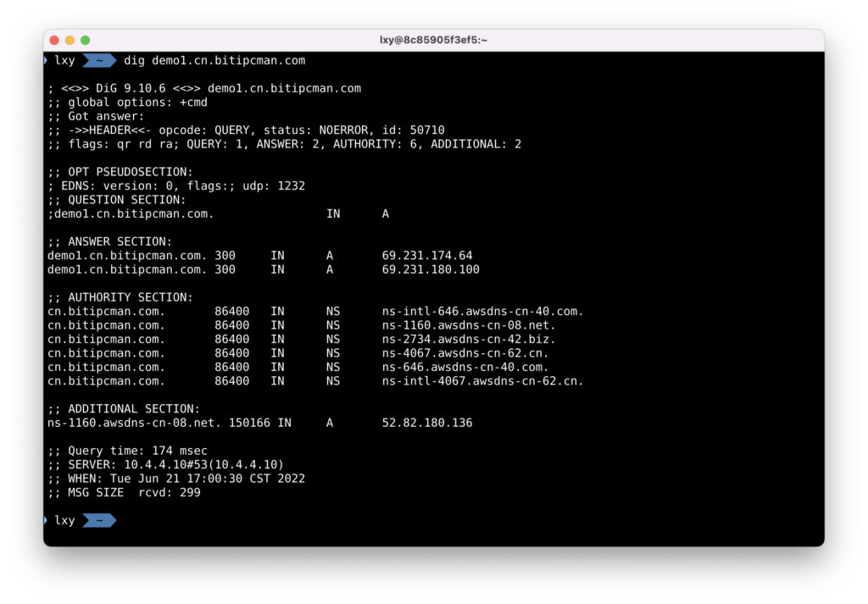Click the additional section IP 52.82.180.136
Screen dimensions: 868x604
(x=427, y=423)
